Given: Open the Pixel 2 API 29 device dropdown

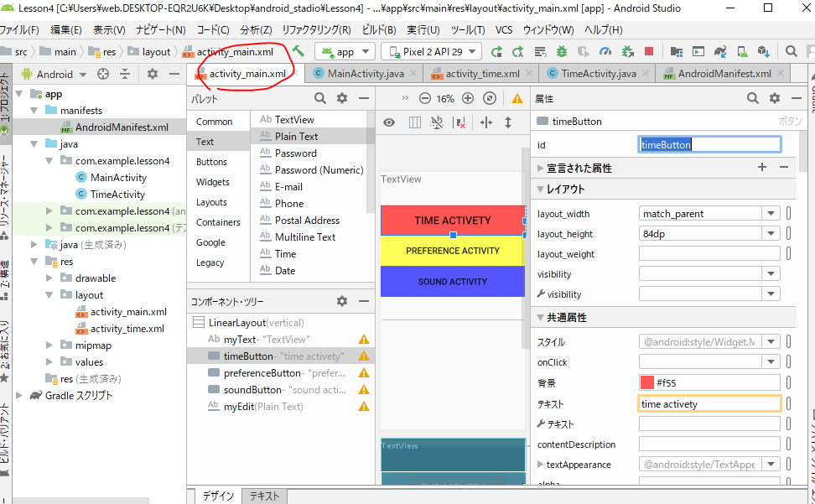Looking at the screenshot, I should 432,52.
